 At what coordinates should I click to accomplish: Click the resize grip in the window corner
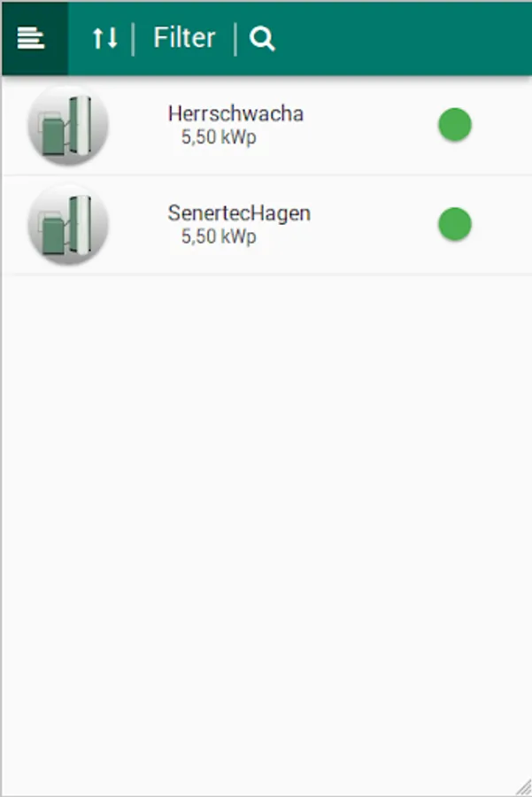click(523, 788)
